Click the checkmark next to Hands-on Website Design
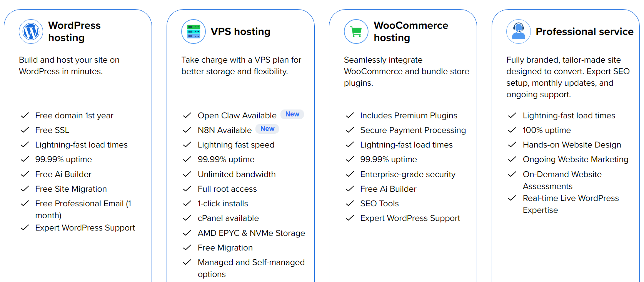 point(512,144)
